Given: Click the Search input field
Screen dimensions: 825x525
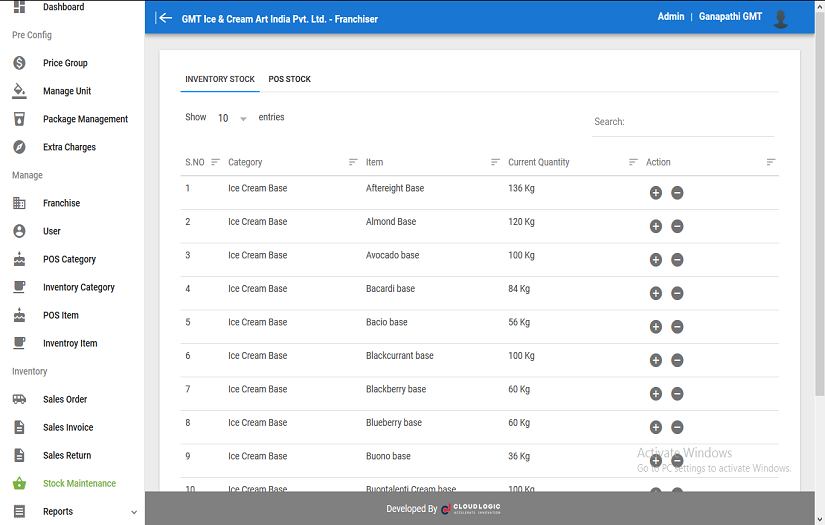Looking at the screenshot, I should 683,122.
